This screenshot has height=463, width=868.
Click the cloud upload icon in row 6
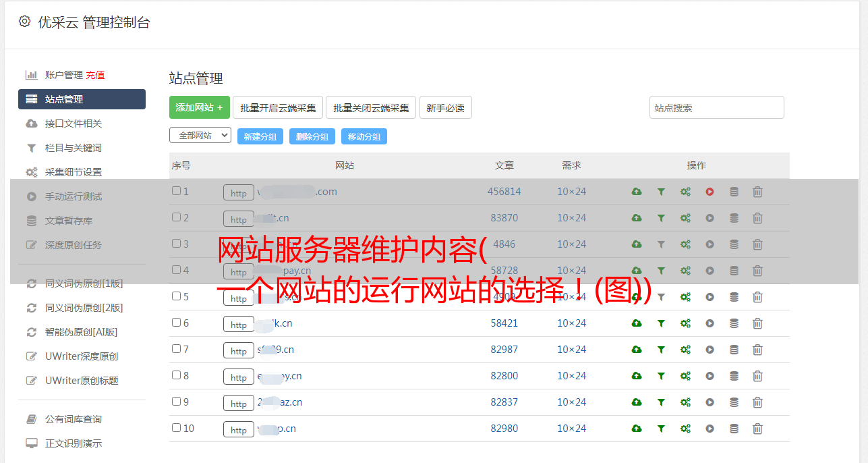(637, 323)
